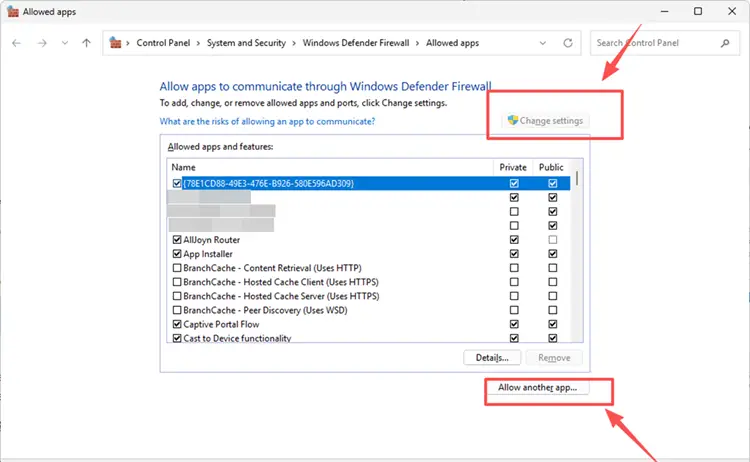Enable BranchCache - Content Retrieval (Uses HTTP)
The width and height of the screenshot is (750, 462).
click(x=177, y=268)
